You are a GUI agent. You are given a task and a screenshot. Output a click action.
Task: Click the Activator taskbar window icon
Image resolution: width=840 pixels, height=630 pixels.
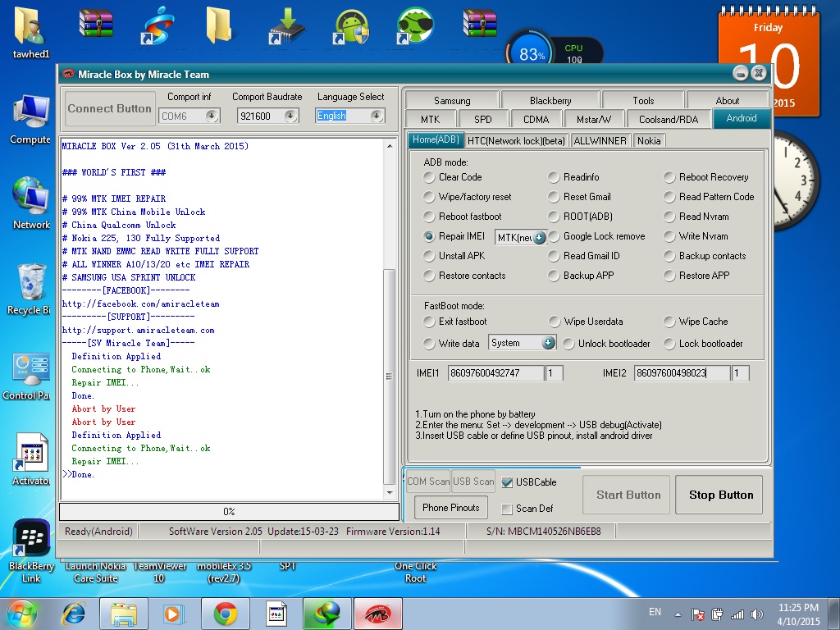coord(276,614)
